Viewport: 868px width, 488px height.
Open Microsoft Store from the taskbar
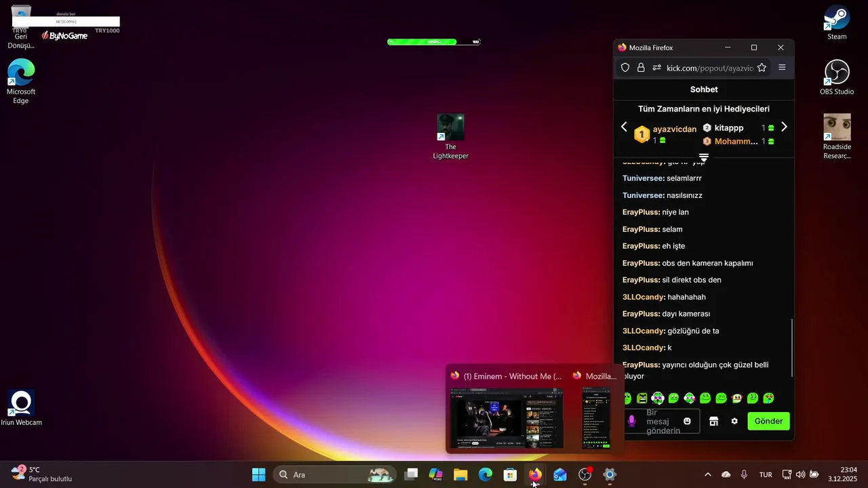click(511, 474)
